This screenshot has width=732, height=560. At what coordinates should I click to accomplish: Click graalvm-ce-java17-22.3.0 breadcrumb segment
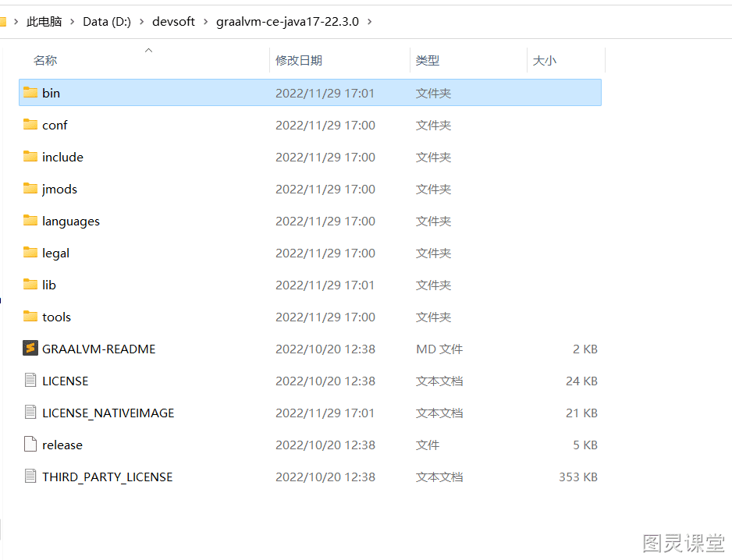tap(287, 22)
